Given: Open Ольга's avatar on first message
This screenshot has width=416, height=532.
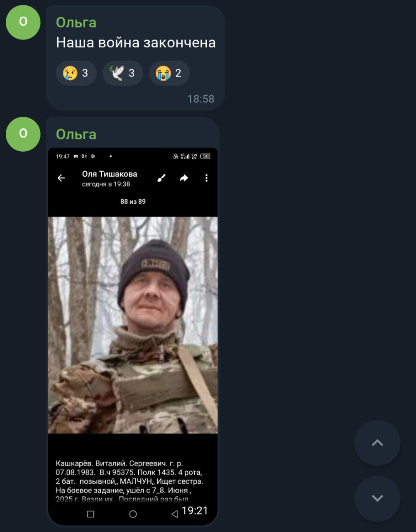Looking at the screenshot, I should click(x=23, y=22).
